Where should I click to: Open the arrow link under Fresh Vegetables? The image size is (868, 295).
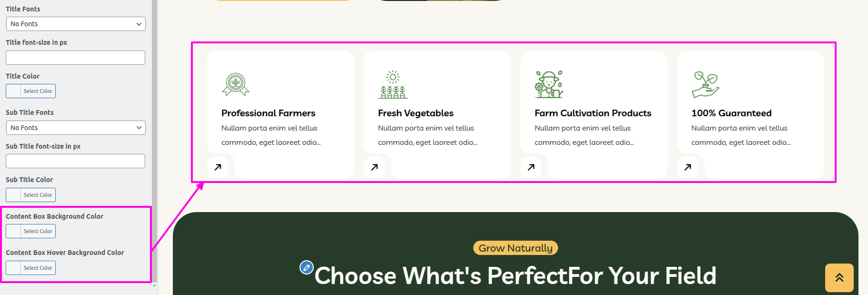tap(374, 167)
